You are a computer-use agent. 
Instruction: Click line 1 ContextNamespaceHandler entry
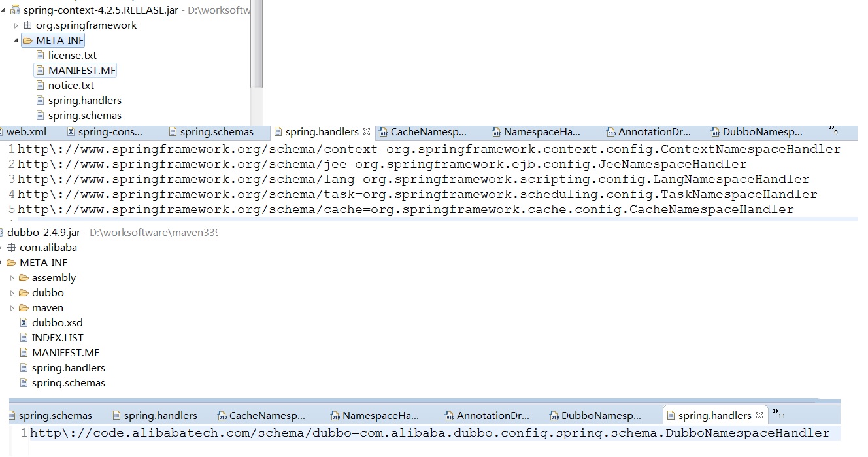point(429,149)
